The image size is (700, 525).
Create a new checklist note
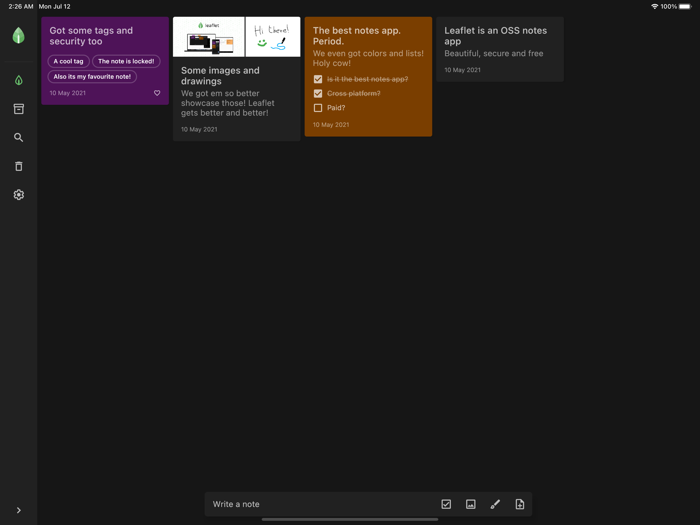point(446,504)
